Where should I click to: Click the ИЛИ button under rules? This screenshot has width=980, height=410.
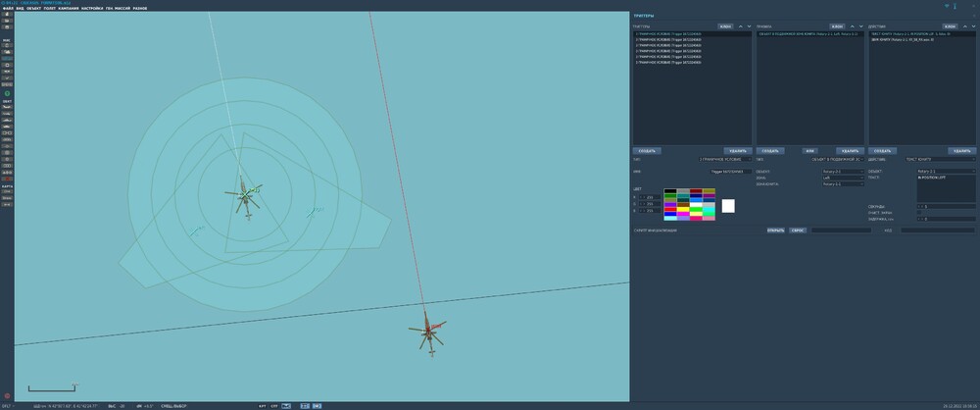coord(810,151)
